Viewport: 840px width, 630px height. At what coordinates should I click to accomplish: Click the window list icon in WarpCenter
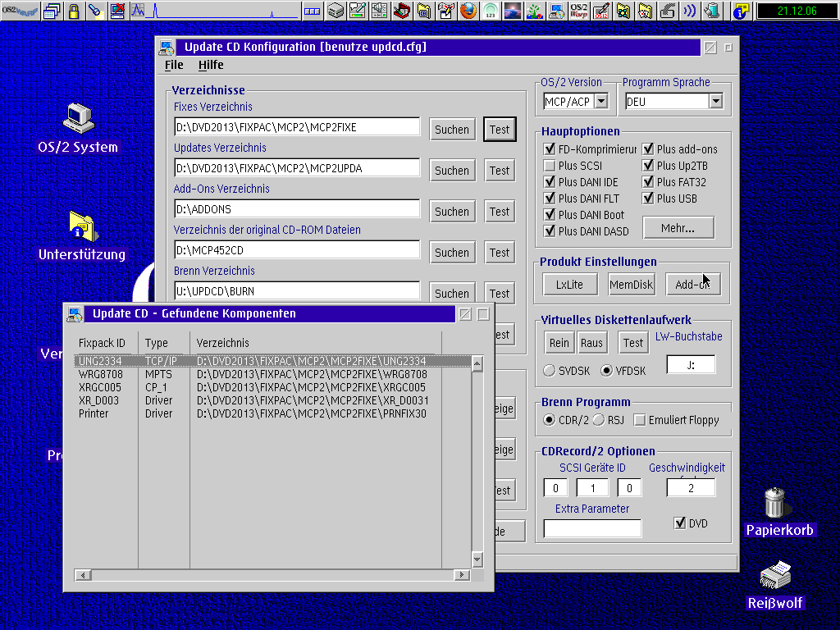pos(52,11)
